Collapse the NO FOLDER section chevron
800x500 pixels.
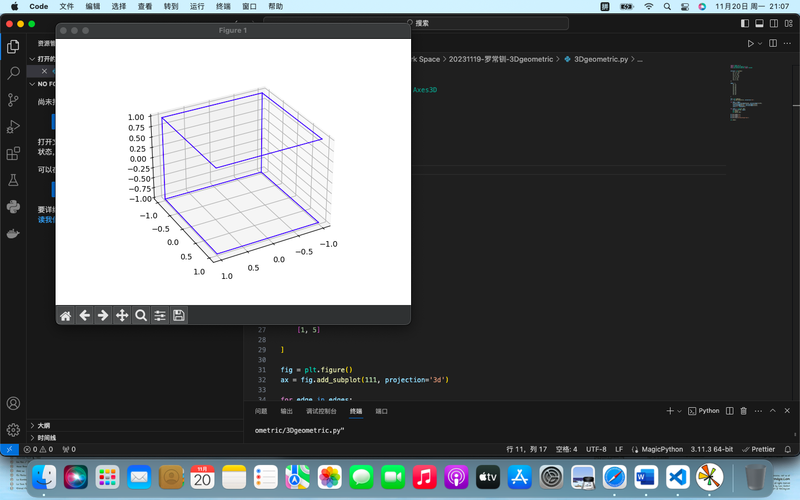tap(32, 84)
